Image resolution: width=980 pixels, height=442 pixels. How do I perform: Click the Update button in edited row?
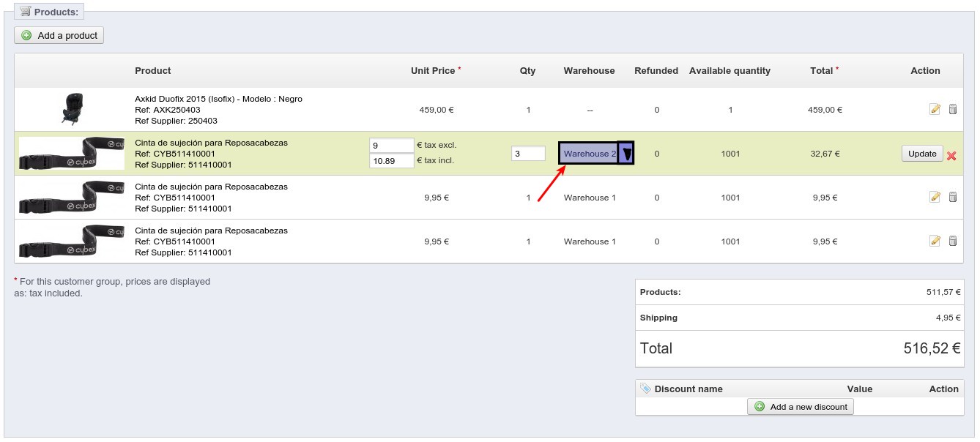click(922, 154)
